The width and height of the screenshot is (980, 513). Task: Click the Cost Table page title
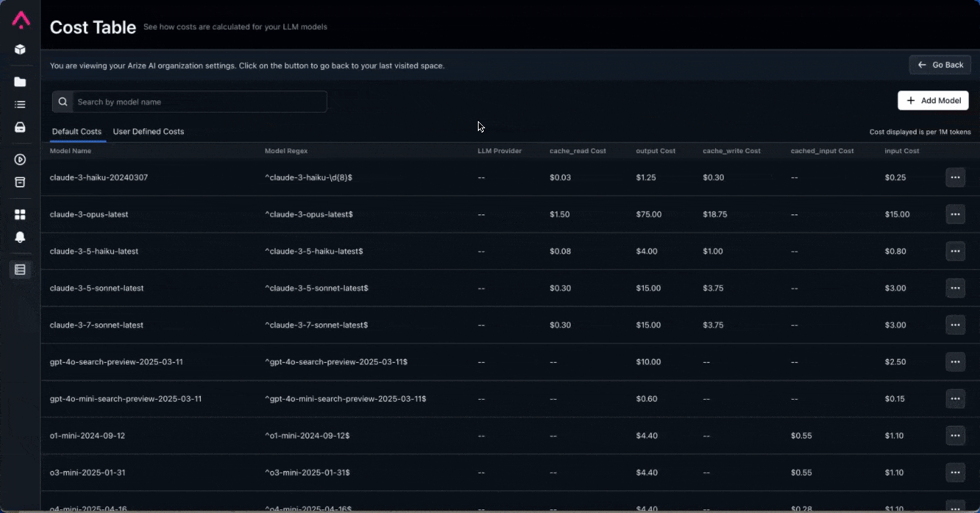93,27
